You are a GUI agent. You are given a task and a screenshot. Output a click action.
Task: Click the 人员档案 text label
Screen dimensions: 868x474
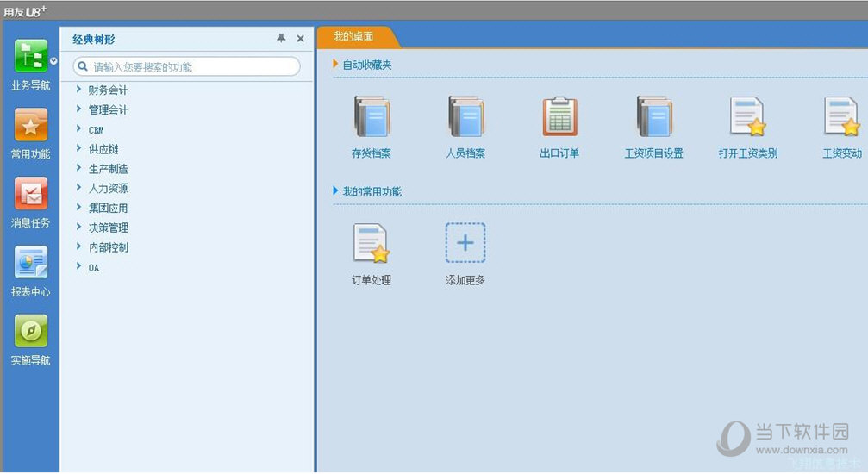[x=465, y=153]
